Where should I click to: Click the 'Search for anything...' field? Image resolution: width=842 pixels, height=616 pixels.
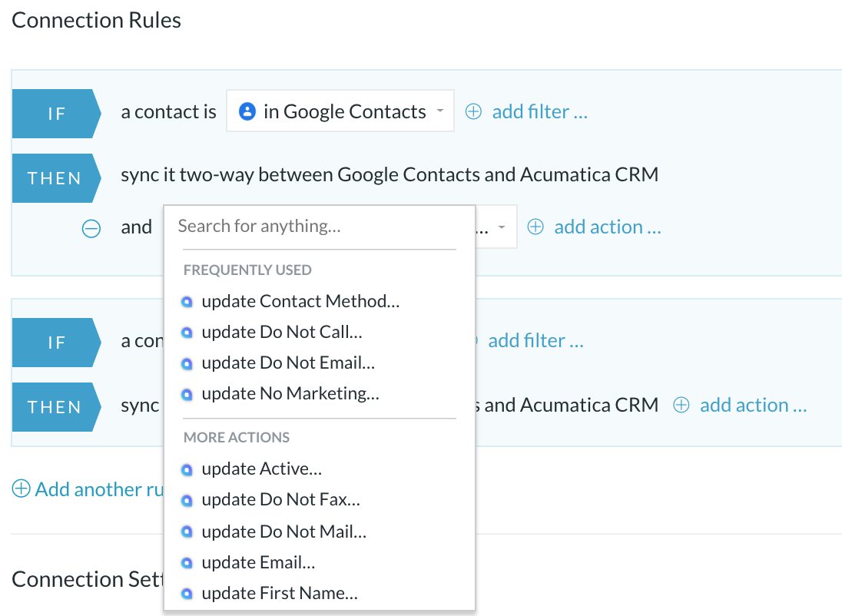tap(319, 226)
